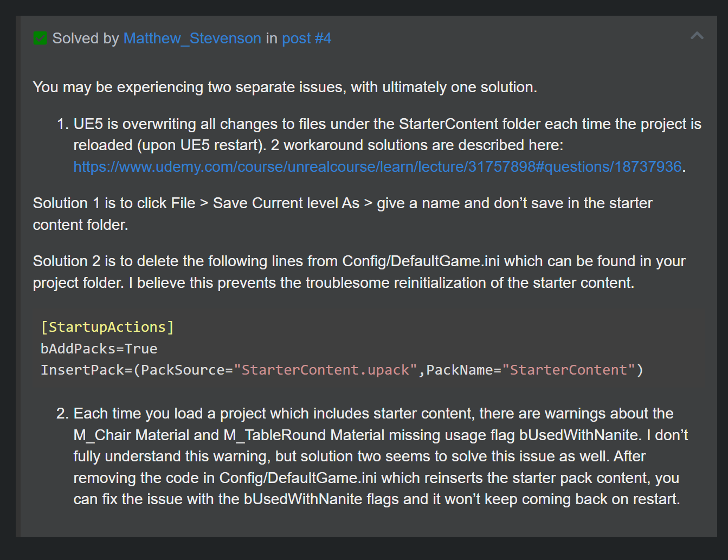Click the 'Solution 1' paragraph text
This screenshot has width=728, height=560.
pos(342,203)
